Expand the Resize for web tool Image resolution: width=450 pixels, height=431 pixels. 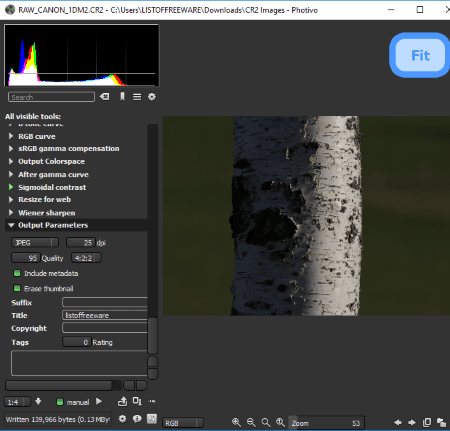coord(11,199)
